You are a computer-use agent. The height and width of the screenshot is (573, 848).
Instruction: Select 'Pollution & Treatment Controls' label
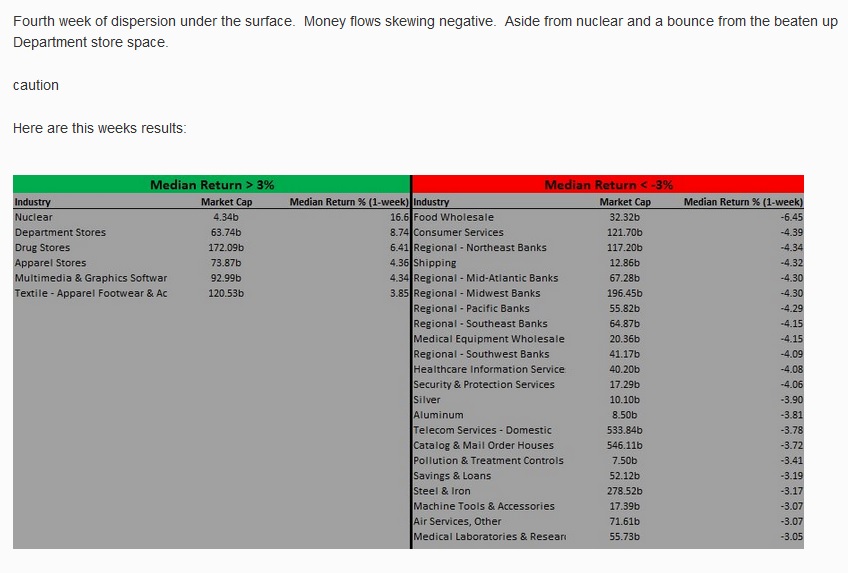click(488, 460)
